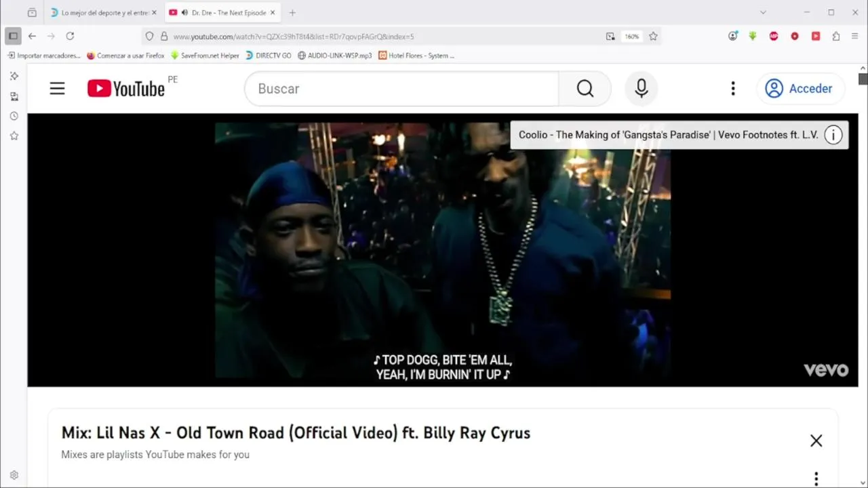Screen dimensions: 868x488
Task: Go to the YouTube home logo
Action: click(126, 89)
